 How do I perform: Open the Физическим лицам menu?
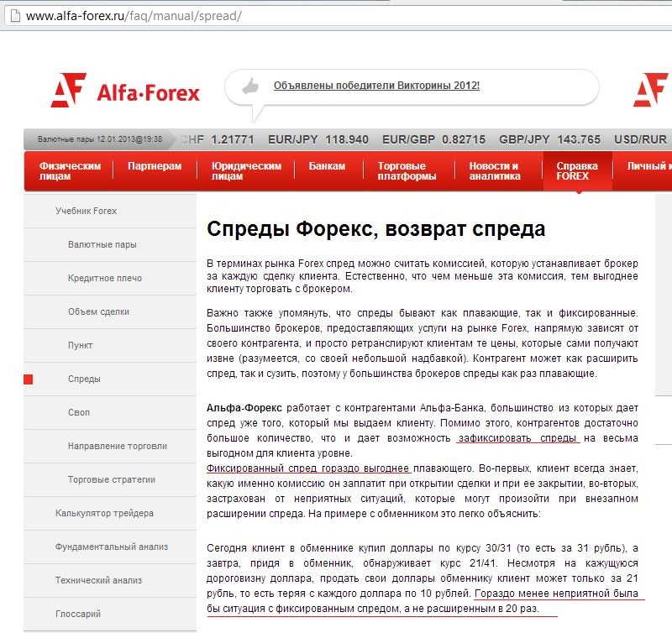[70, 171]
